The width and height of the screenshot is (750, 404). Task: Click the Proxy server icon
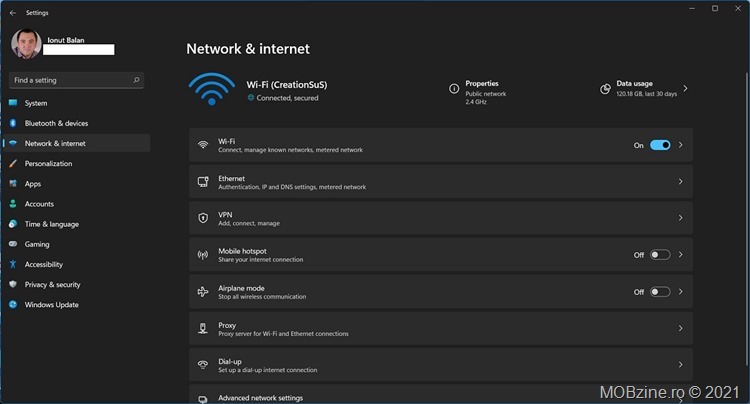coord(203,328)
